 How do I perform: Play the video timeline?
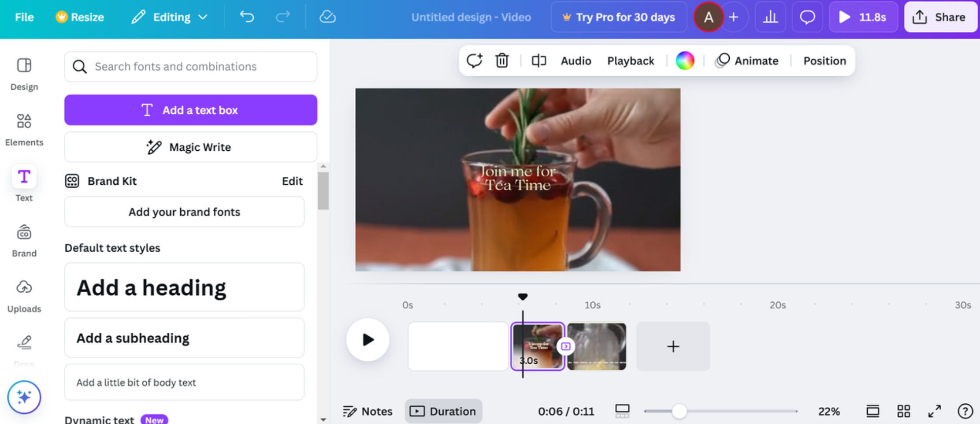click(x=367, y=340)
